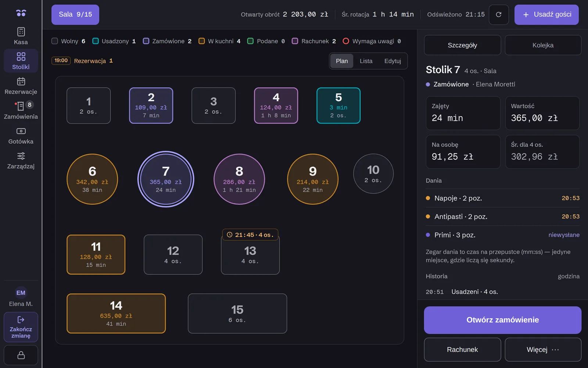Click the lock icon at sidebar bottom

coord(21,355)
